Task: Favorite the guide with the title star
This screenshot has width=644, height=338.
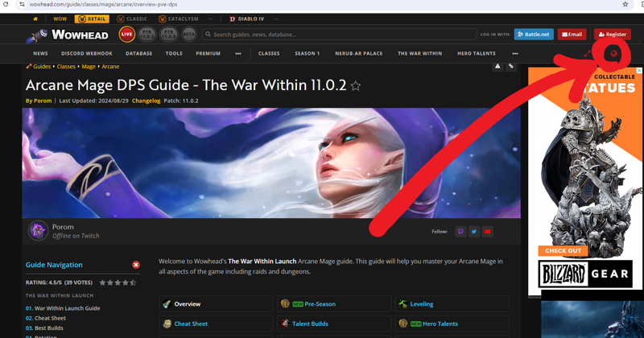Action: pos(356,86)
